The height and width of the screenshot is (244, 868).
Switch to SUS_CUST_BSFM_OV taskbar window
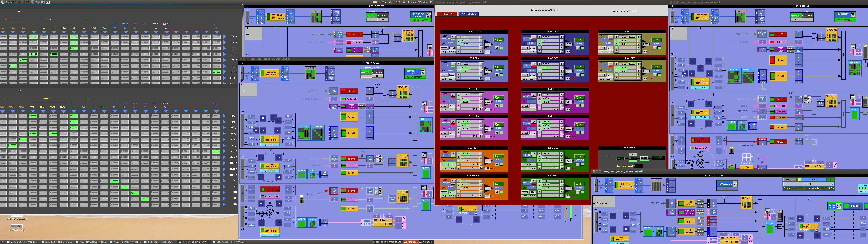coord(57,242)
